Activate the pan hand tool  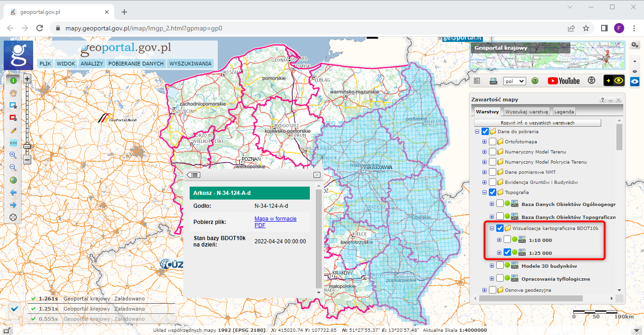(x=13, y=93)
